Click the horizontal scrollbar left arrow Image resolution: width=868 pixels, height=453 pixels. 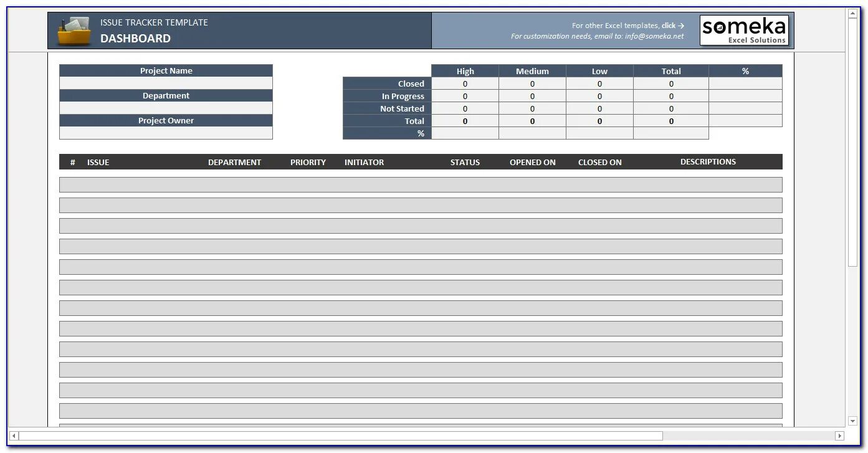point(14,436)
